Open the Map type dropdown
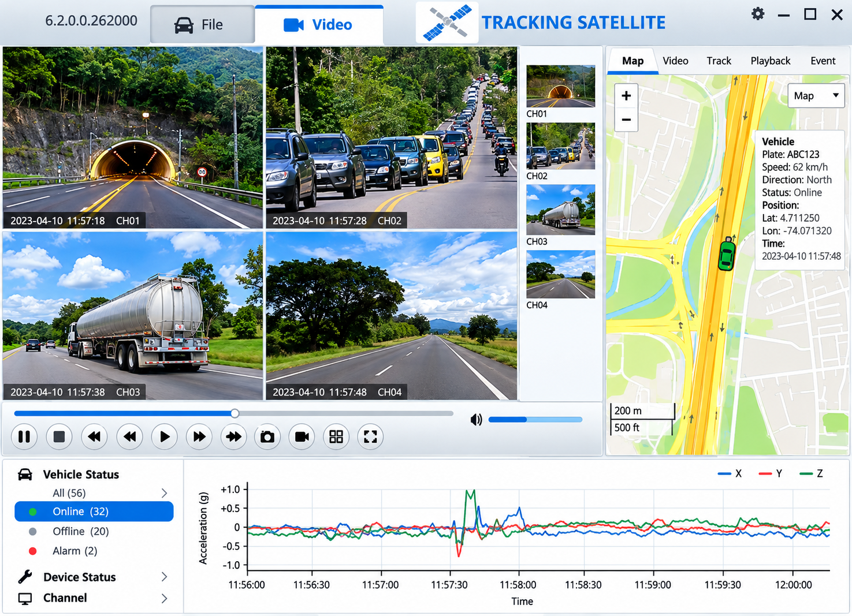Image resolution: width=852 pixels, height=616 pixels. tap(816, 96)
